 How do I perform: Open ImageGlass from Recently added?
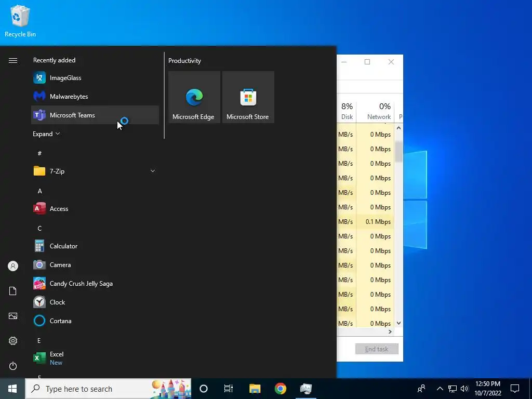(x=95, y=78)
